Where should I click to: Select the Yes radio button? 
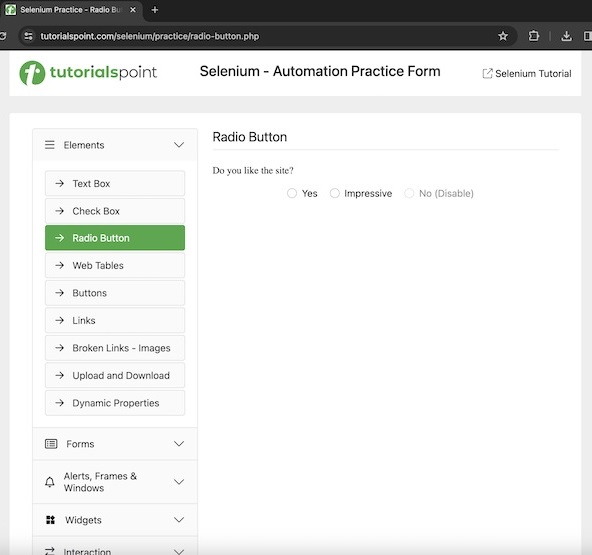click(x=292, y=193)
